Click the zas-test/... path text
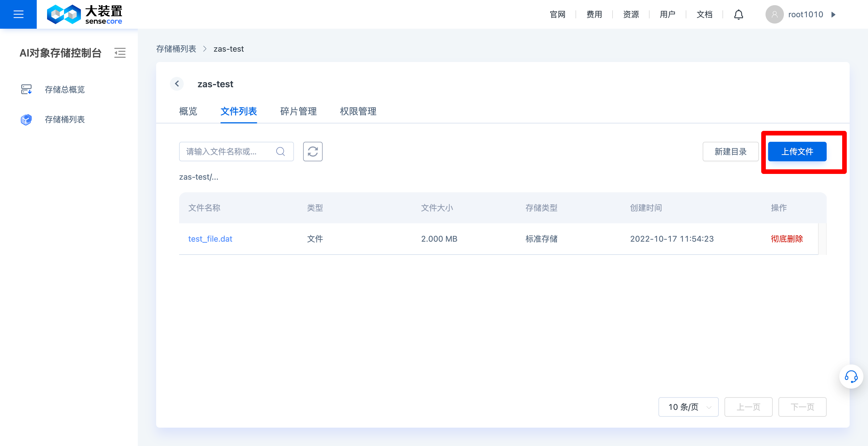 (x=198, y=177)
